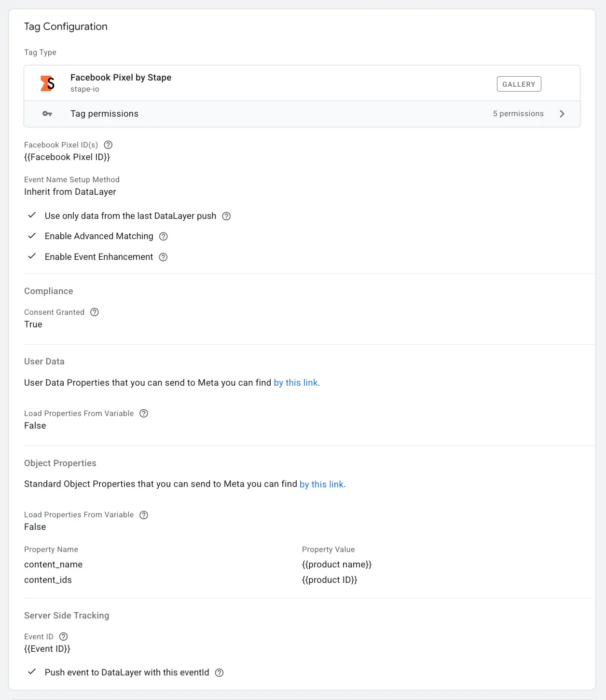Show help for Push event to DataLayer
The width and height of the screenshot is (606, 700).
(220, 673)
